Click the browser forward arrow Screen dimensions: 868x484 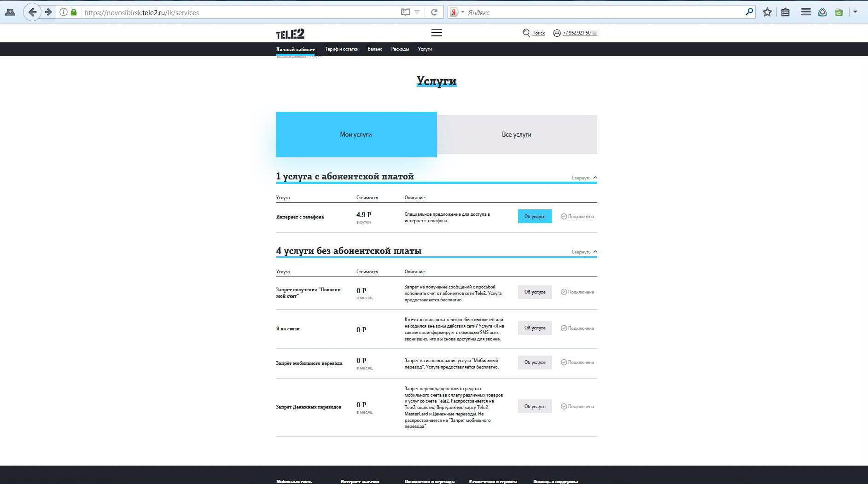(x=48, y=12)
